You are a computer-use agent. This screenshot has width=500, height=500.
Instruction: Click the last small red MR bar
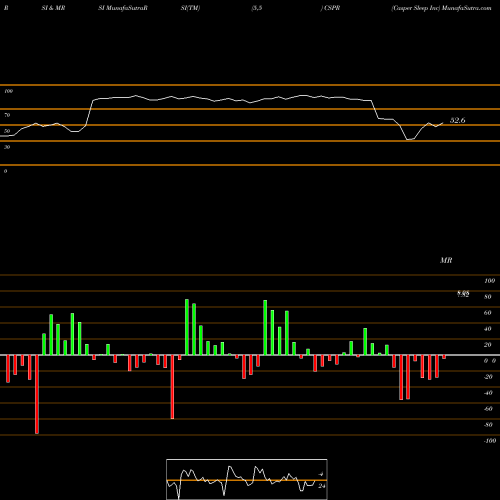[444, 357]
